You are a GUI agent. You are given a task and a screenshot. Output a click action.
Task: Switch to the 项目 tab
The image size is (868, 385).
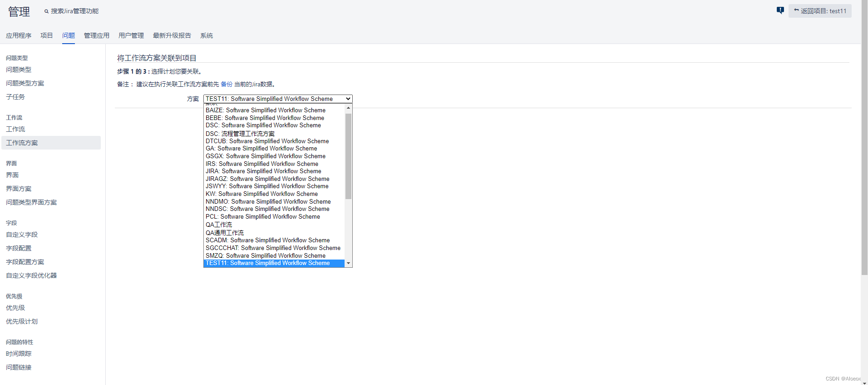click(x=46, y=35)
